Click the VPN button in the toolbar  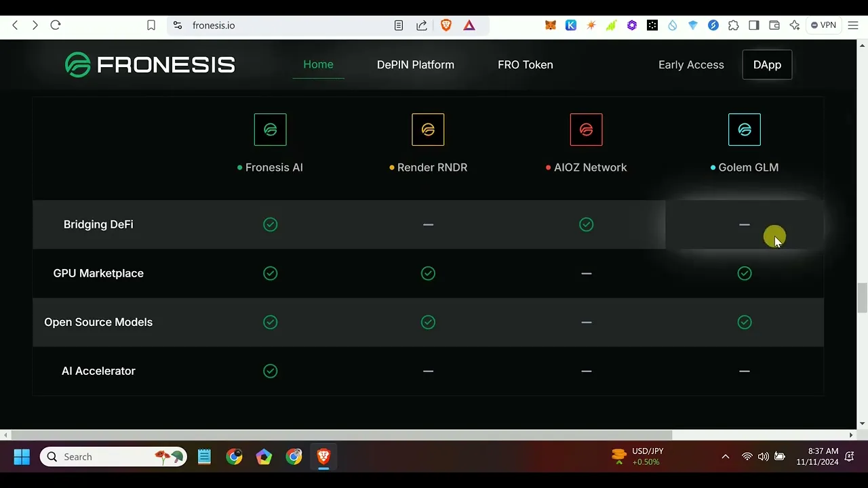click(824, 25)
